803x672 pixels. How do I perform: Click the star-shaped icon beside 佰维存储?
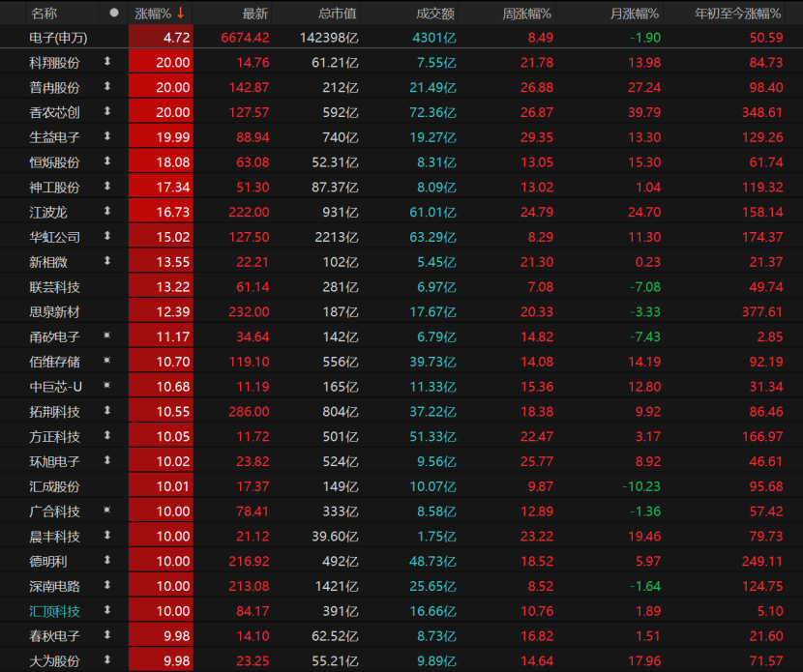107,361
